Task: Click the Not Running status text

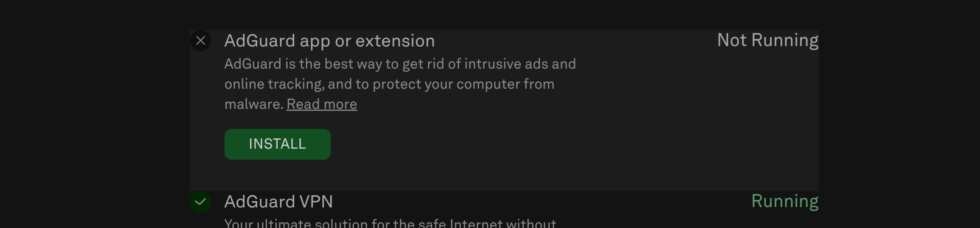Action: tap(768, 40)
